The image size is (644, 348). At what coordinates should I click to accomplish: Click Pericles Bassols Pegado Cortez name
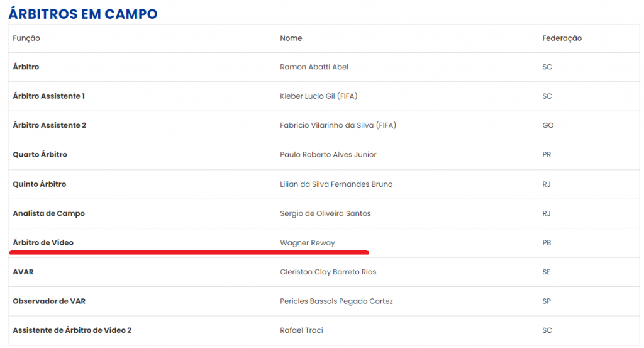click(336, 301)
